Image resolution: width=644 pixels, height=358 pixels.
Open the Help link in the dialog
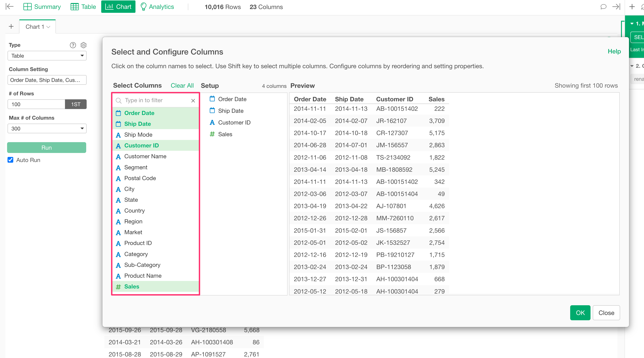coord(614,51)
